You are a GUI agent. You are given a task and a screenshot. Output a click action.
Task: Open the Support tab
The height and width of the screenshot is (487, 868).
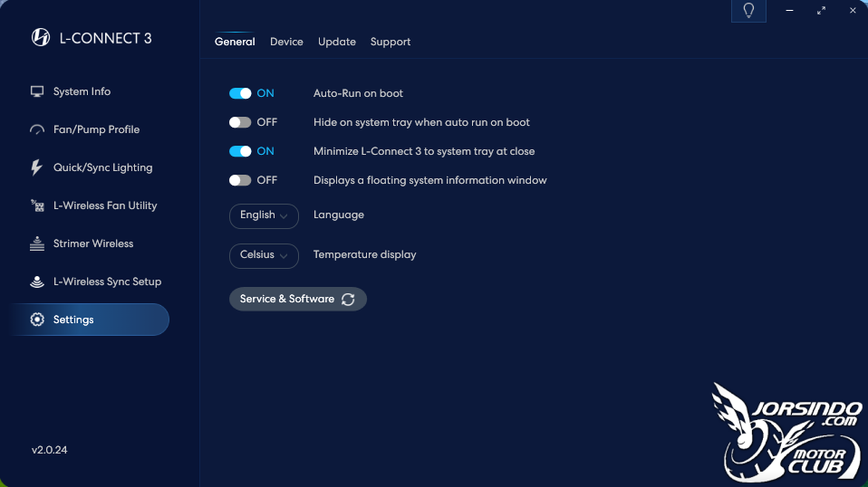point(391,42)
